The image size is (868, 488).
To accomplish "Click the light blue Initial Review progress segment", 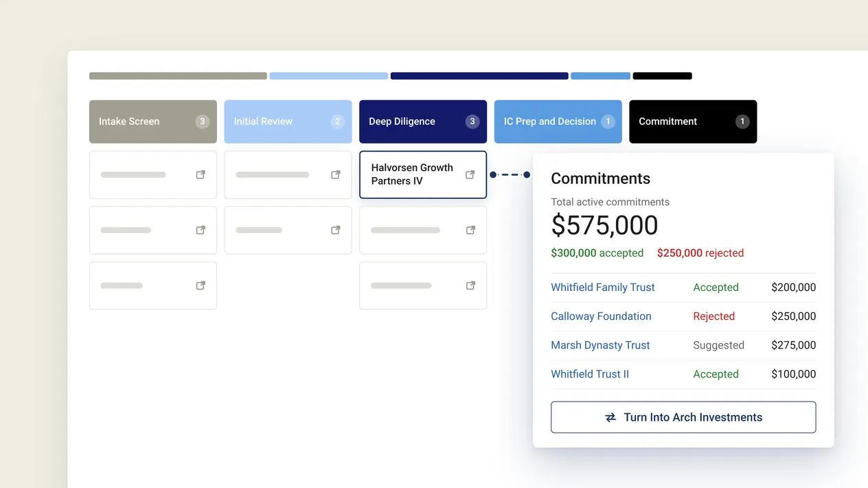I will click(x=328, y=76).
